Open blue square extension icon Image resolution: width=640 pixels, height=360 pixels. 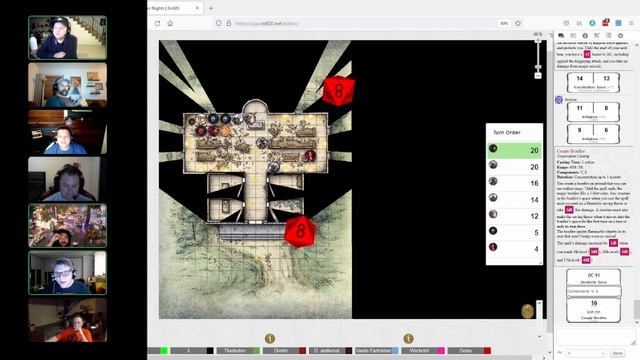coord(618,23)
